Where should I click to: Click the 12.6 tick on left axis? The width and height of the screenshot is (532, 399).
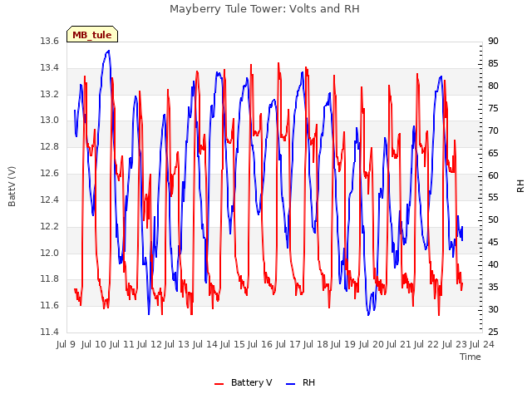[50, 174]
